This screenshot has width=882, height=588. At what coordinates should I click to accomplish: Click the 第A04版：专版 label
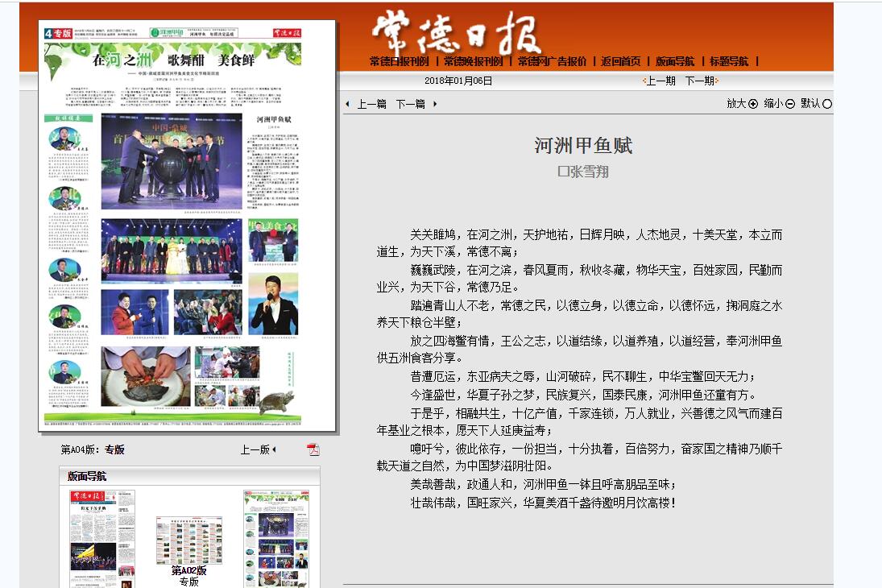(x=93, y=449)
